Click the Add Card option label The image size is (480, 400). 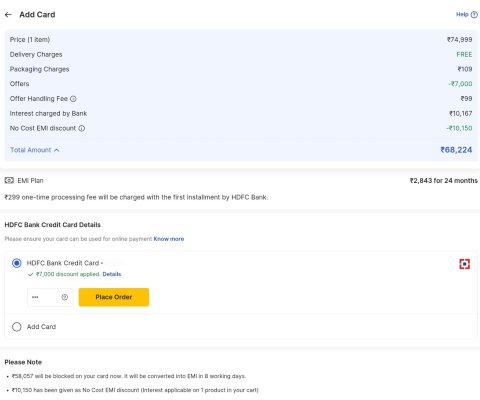tap(41, 327)
